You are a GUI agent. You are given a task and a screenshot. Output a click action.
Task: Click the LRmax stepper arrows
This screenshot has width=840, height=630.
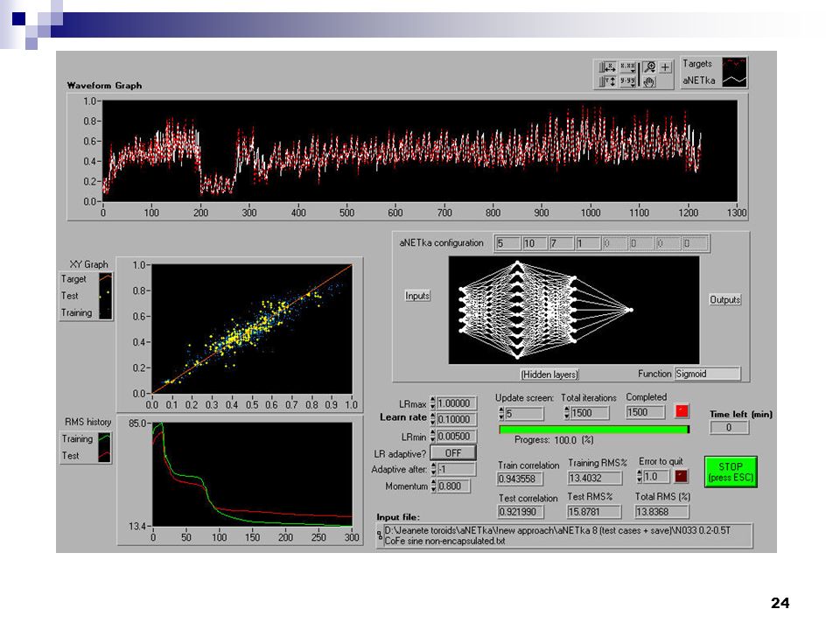[433, 403]
